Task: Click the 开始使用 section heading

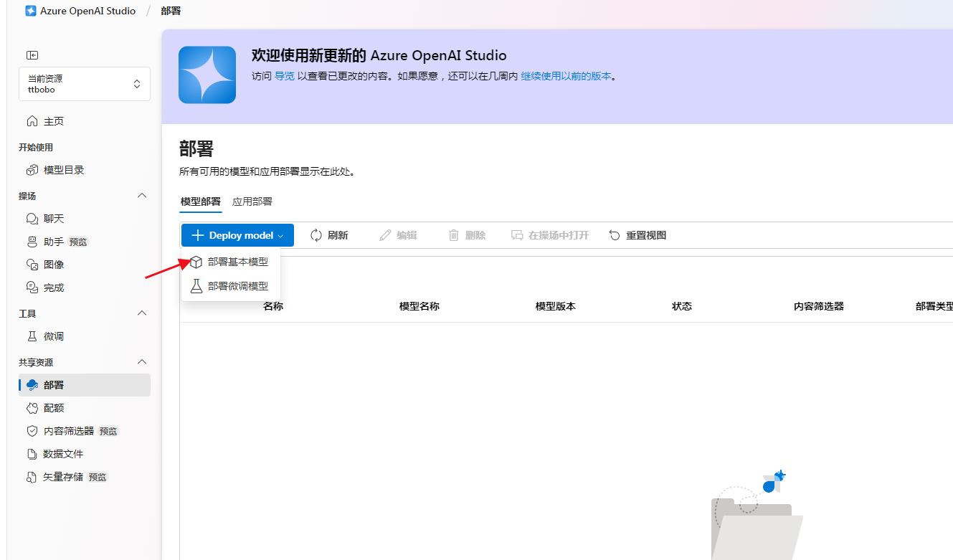Action: tap(36, 147)
